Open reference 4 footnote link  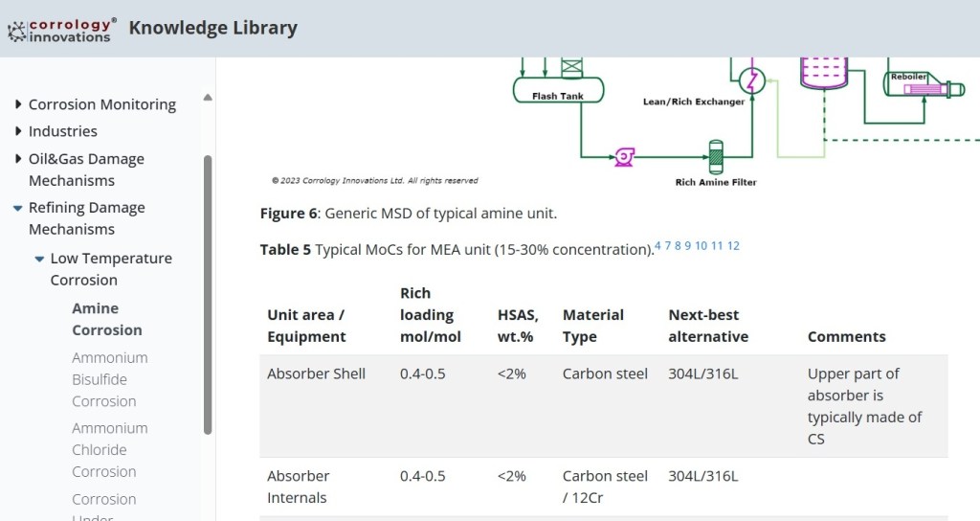coord(658,245)
